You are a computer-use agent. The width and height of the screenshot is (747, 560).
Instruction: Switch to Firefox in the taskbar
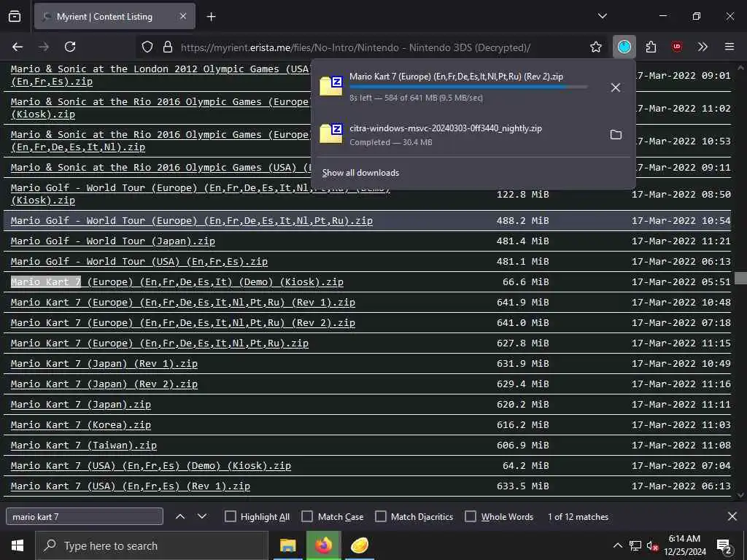coord(323,545)
